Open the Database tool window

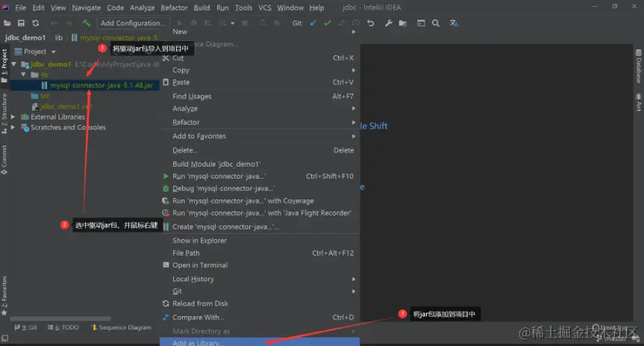pos(638,67)
